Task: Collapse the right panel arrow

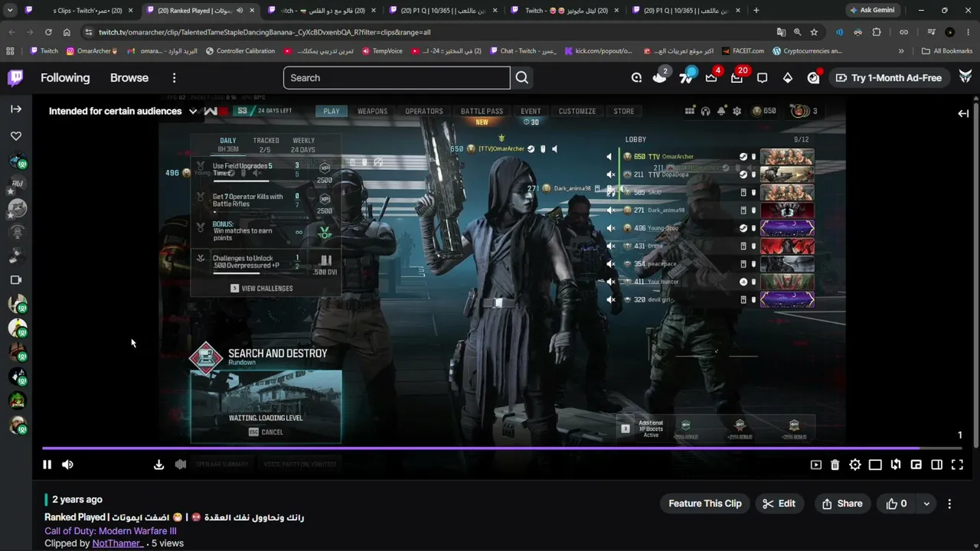Action: [x=963, y=113]
